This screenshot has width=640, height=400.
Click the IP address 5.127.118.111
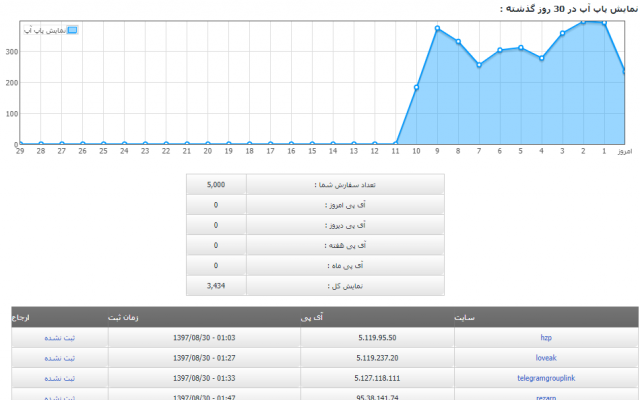tap(377, 378)
